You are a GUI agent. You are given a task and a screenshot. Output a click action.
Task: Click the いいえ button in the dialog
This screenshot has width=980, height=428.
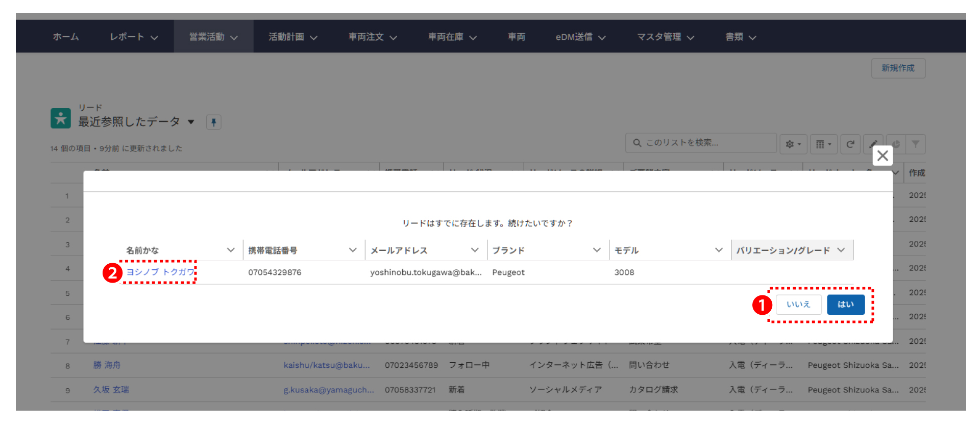[798, 305]
